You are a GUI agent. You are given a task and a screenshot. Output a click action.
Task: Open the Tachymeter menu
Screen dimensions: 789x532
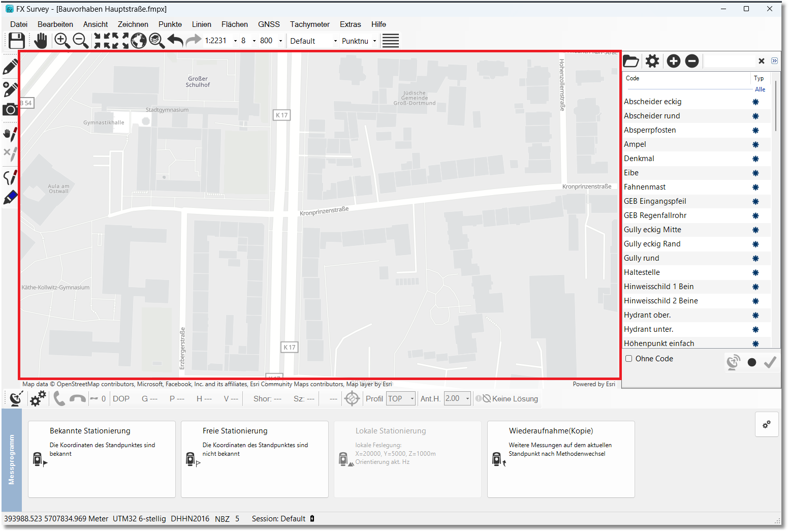(x=309, y=24)
